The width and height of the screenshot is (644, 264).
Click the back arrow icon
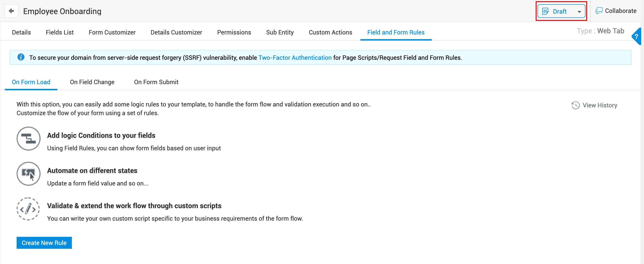(x=11, y=11)
